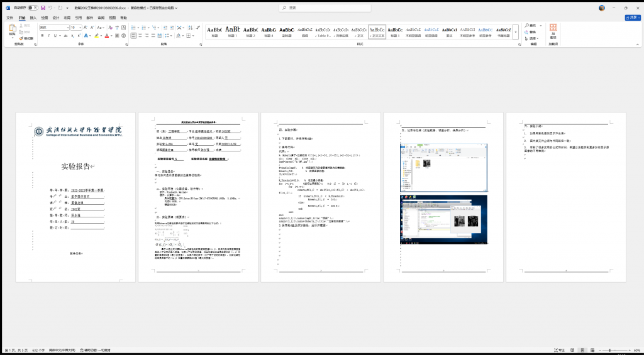Align paragraph text left
Image resolution: width=644 pixels, height=355 pixels.
click(134, 36)
